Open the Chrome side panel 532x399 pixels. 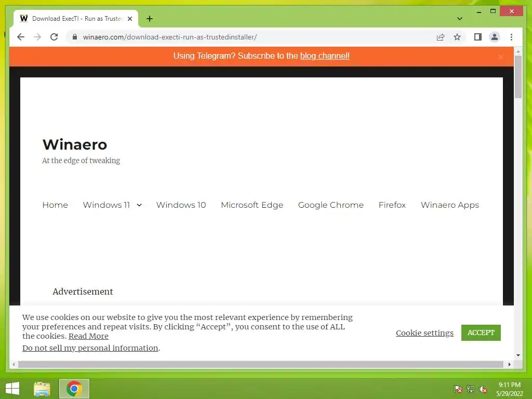pos(478,37)
